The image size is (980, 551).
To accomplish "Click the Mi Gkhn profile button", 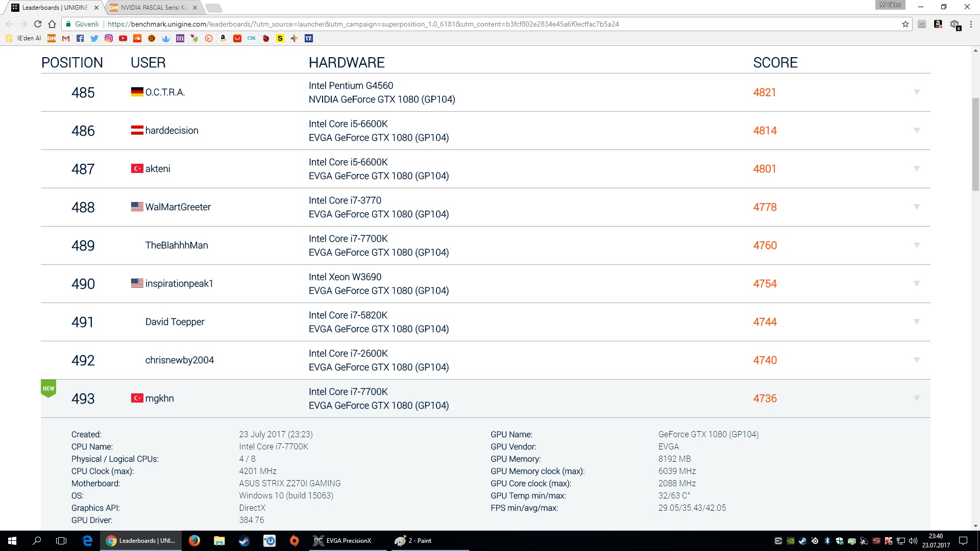I will pos(890,5).
